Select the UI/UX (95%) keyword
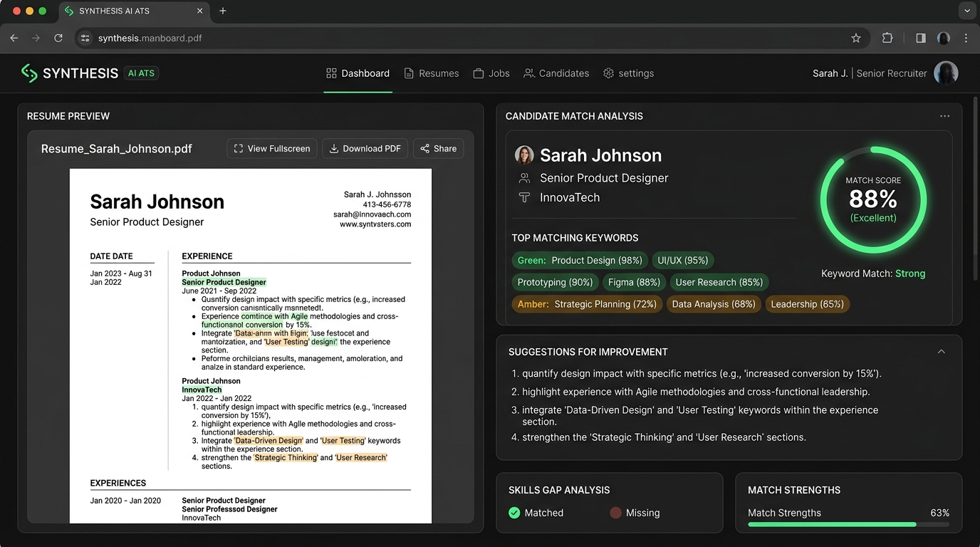This screenshot has width=980, height=547. tap(682, 261)
